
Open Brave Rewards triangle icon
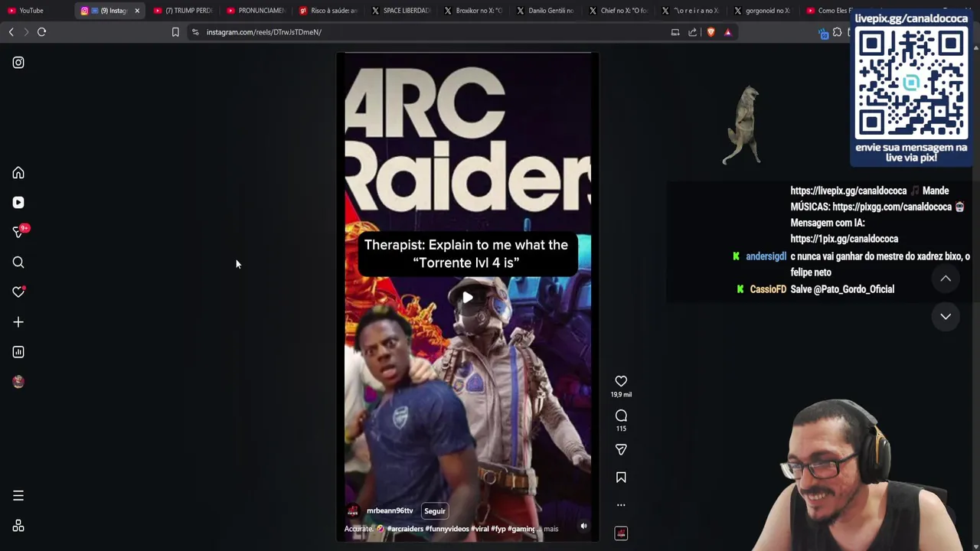coord(728,32)
